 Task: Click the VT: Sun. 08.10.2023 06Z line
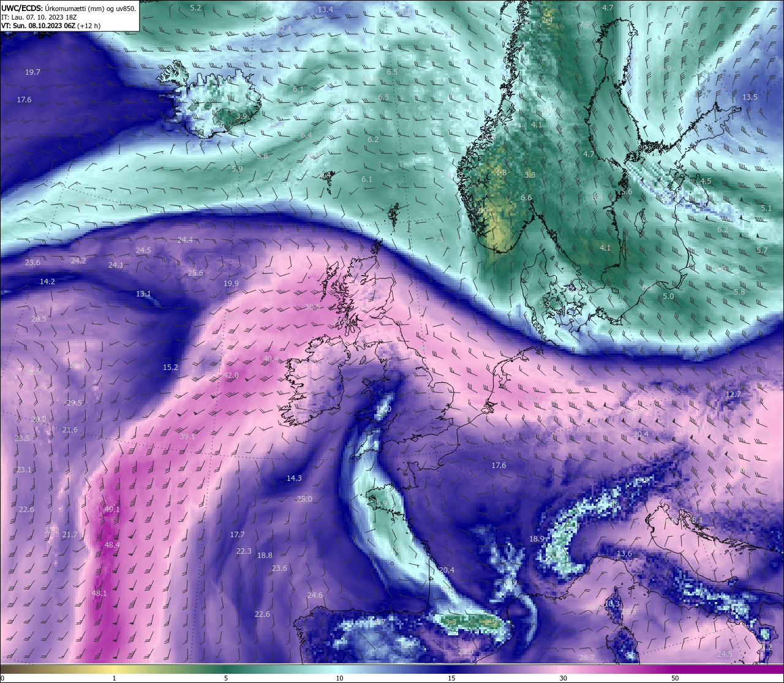[51, 26]
